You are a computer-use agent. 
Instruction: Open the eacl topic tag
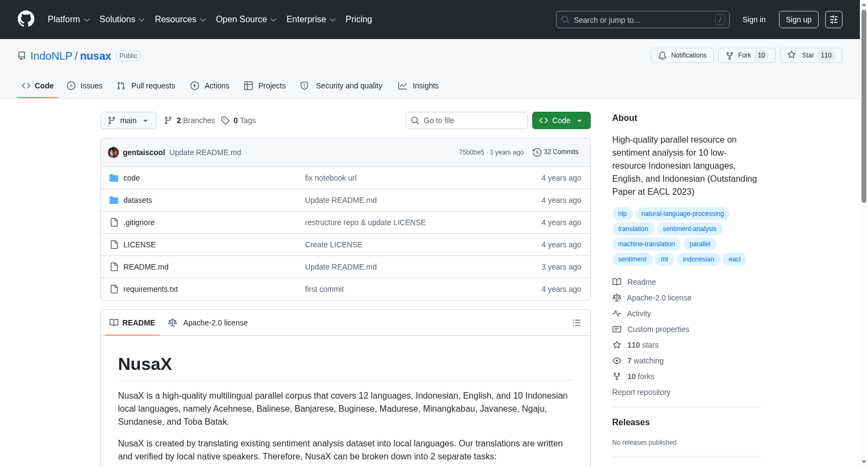point(735,259)
